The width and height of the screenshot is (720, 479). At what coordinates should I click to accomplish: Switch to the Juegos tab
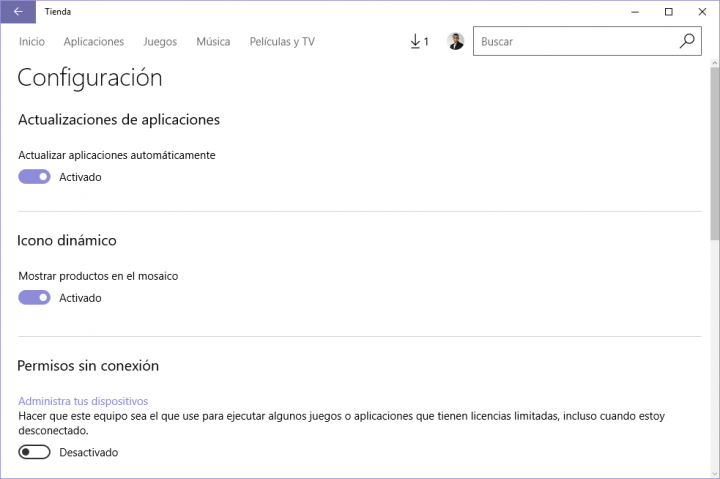[160, 42]
